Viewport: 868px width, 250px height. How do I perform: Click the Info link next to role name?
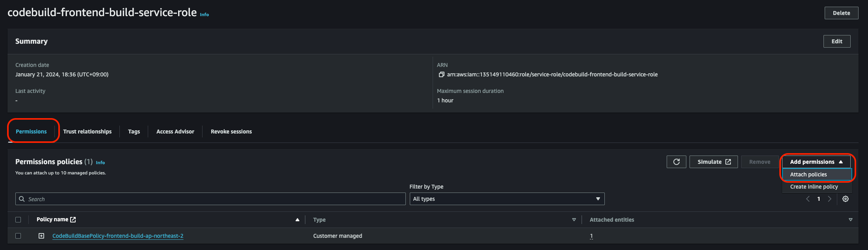click(204, 15)
